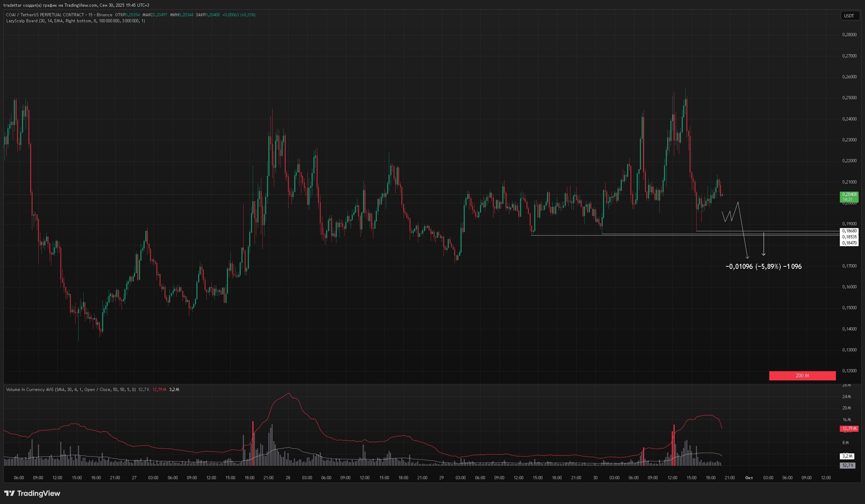Click the 0,28000 price scale label
Viewport: 865px width, 504px height.
[x=849, y=35]
